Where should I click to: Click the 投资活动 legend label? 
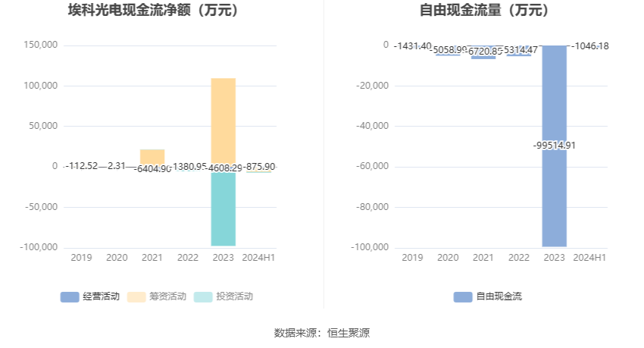point(235,296)
